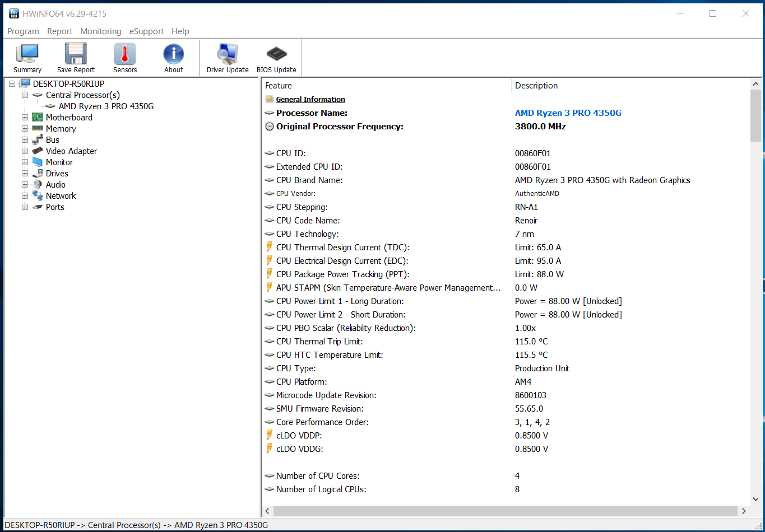The width and height of the screenshot is (765, 532).
Task: Expand the Monitor node
Action: tap(25, 162)
